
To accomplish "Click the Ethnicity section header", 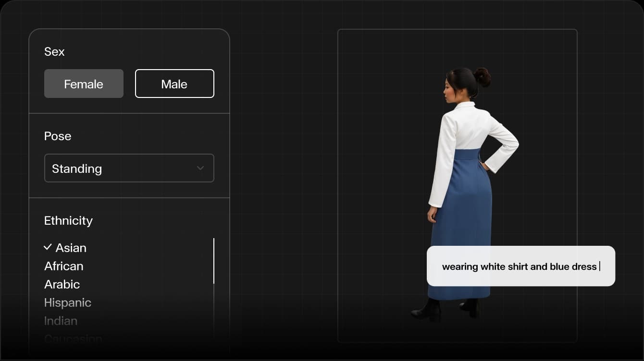I will click(x=68, y=220).
